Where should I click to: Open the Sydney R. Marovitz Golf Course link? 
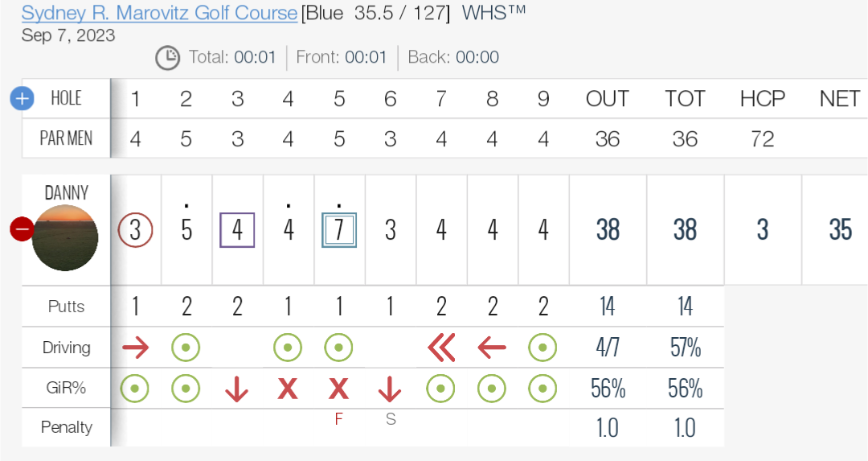tap(159, 13)
